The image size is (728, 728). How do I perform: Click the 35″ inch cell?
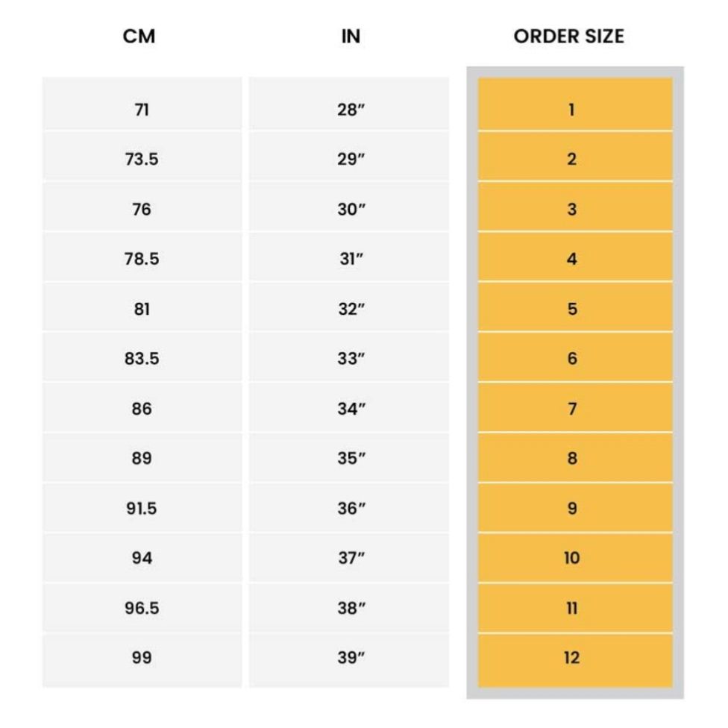point(350,459)
